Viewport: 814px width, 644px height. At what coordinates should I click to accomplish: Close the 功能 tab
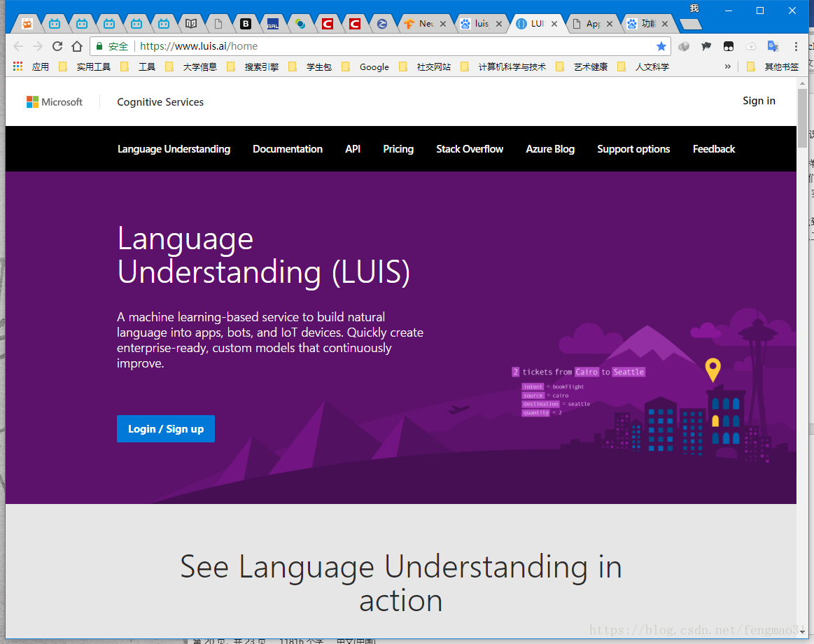coord(664,23)
